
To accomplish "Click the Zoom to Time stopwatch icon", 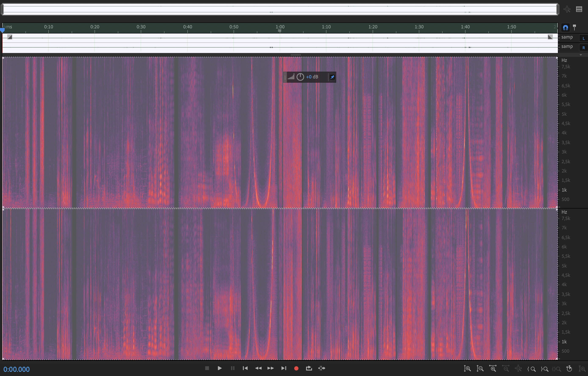I will click(x=569, y=368).
